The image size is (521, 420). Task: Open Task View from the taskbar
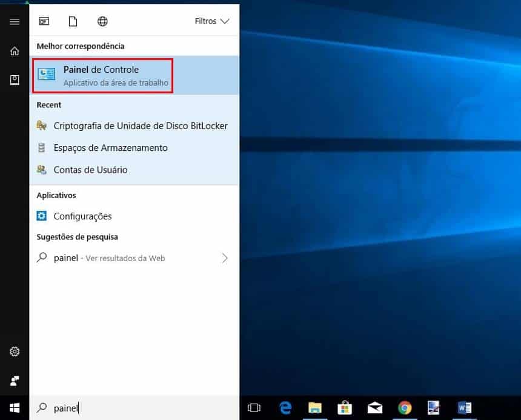click(254, 408)
